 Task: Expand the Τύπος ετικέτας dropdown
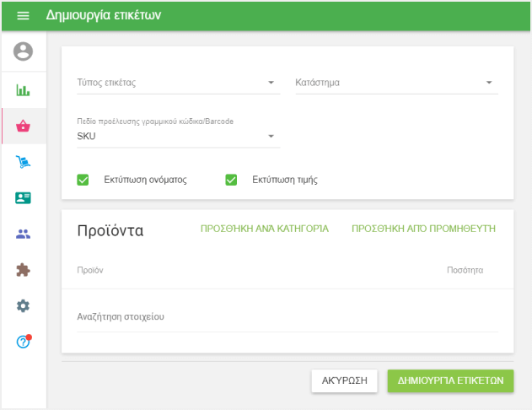tap(177, 83)
